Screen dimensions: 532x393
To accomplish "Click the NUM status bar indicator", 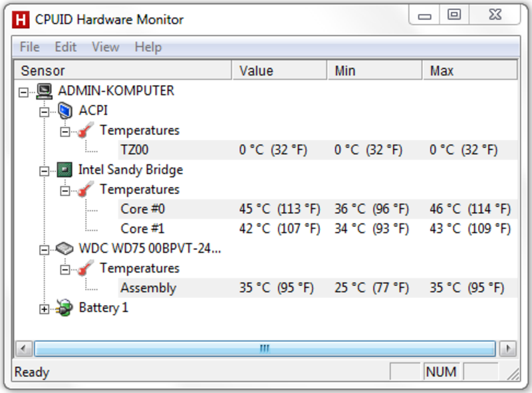I will tap(441, 372).
